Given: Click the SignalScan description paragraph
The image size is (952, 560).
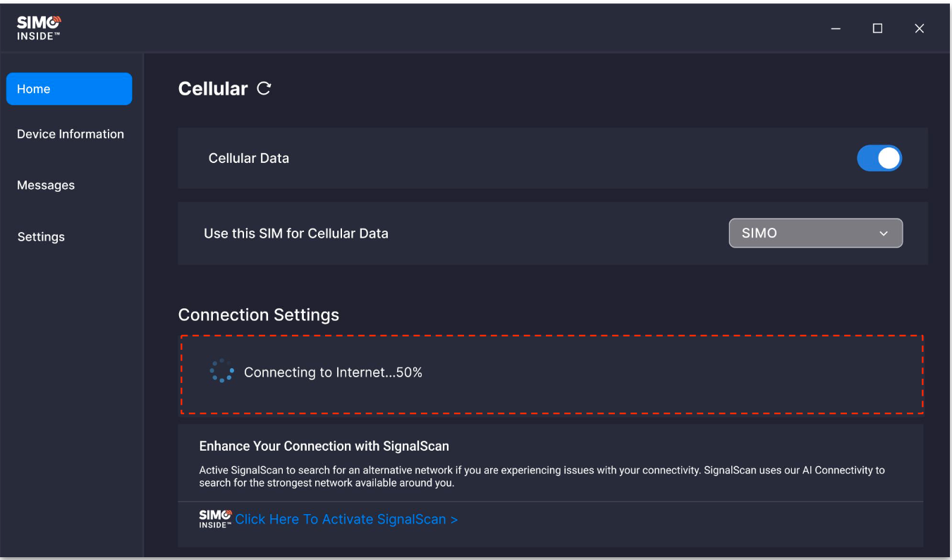Looking at the screenshot, I should click(x=542, y=477).
